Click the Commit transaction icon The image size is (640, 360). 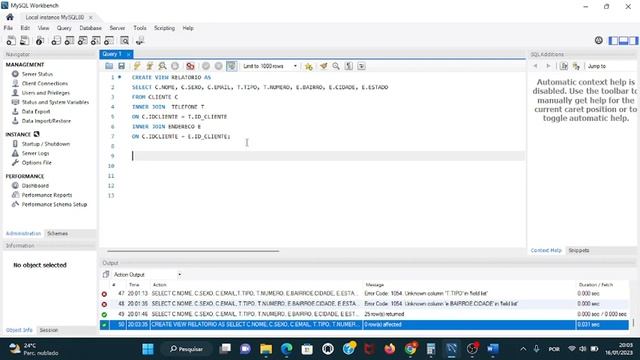[206, 66]
